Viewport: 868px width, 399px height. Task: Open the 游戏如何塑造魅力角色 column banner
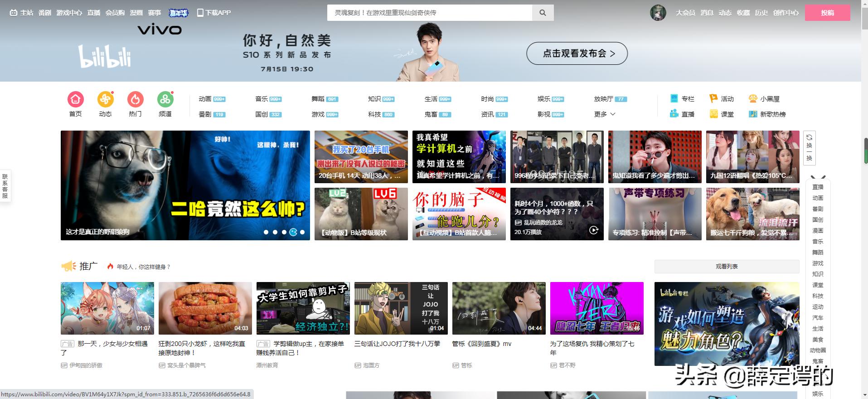click(x=727, y=324)
